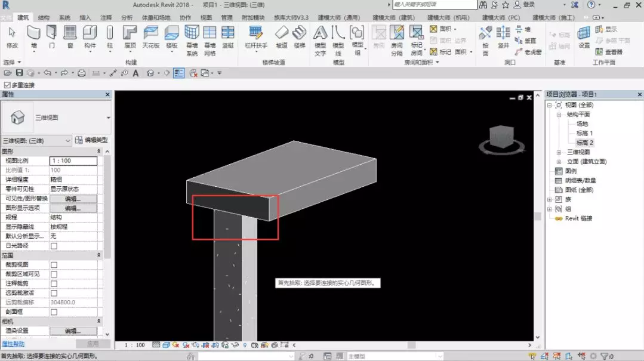Expand the 族 node in project browser
Image resolution: width=644 pixels, height=361 pixels.
[x=550, y=199]
